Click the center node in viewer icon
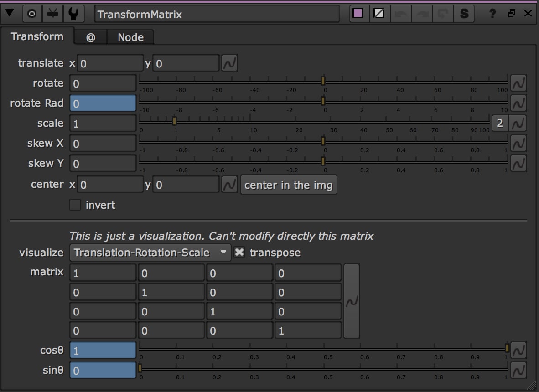 (32, 14)
